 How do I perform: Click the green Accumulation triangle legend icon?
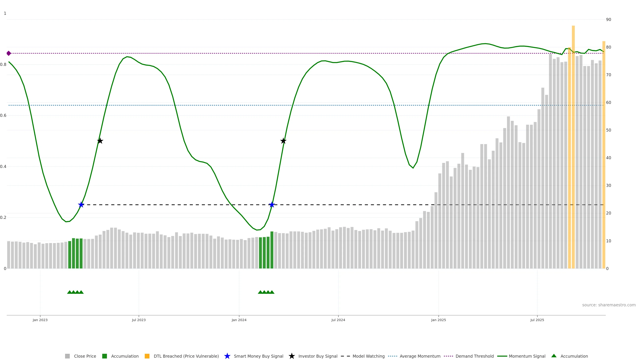pos(554,356)
